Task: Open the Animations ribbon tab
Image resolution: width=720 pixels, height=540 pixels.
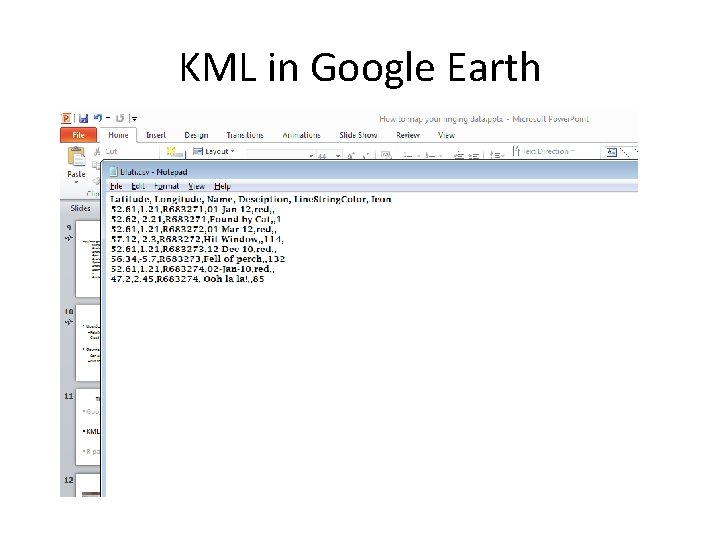Action: (x=301, y=135)
